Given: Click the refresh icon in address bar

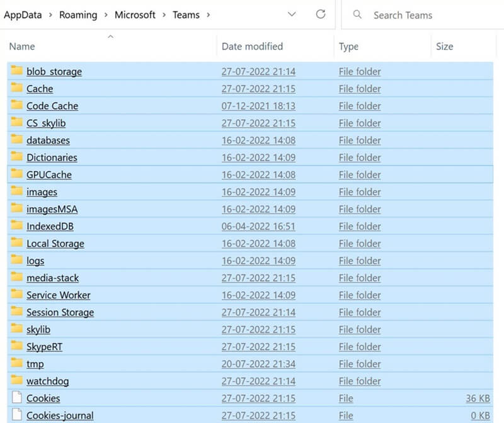Looking at the screenshot, I should tap(321, 14).
